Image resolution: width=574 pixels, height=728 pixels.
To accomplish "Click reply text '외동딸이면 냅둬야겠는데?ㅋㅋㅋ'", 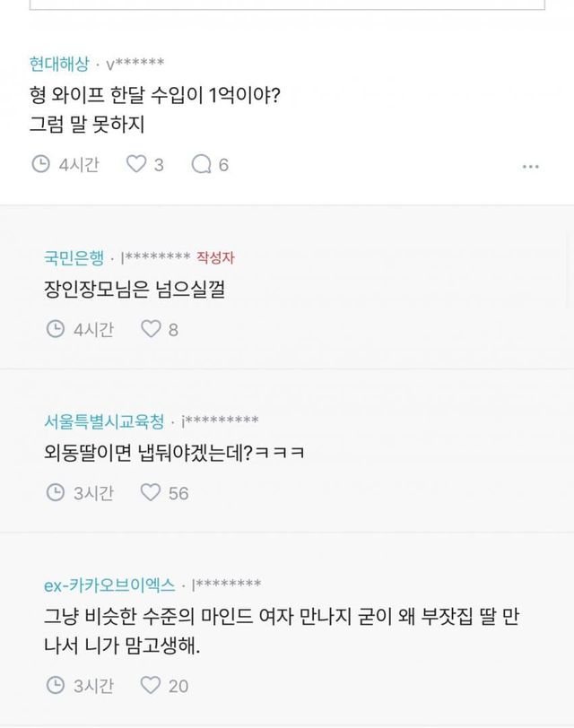I will point(174,453).
